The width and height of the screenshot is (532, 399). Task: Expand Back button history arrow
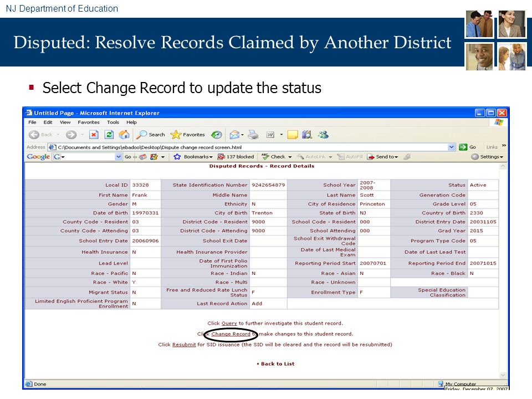click(x=58, y=135)
